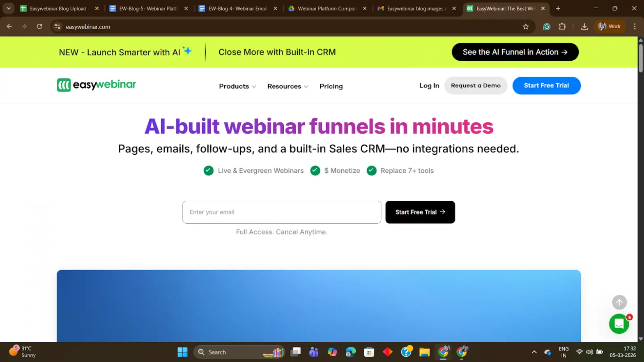Click Close More with Built-In CRM text
The height and width of the screenshot is (362, 644).
pos(277,52)
